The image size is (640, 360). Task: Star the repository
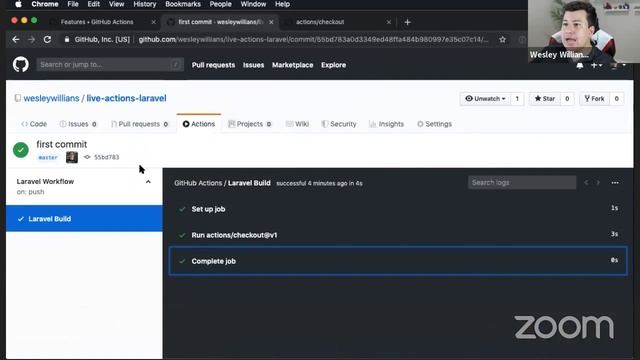click(545, 99)
